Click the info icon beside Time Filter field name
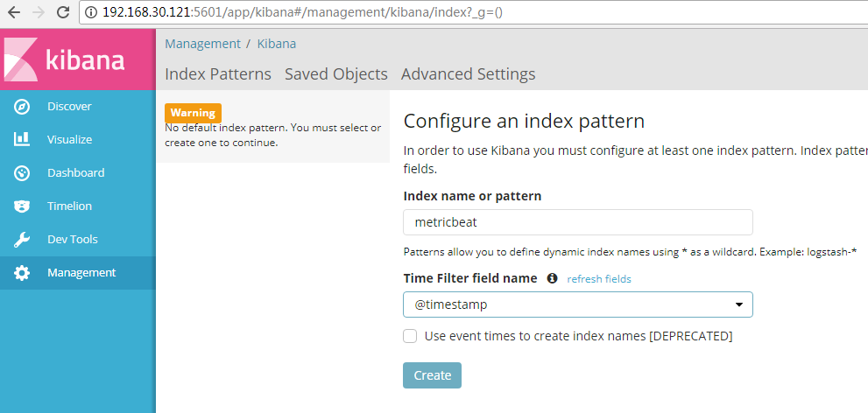Image resolution: width=868 pixels, height=413 pixels. coord(552,278)
